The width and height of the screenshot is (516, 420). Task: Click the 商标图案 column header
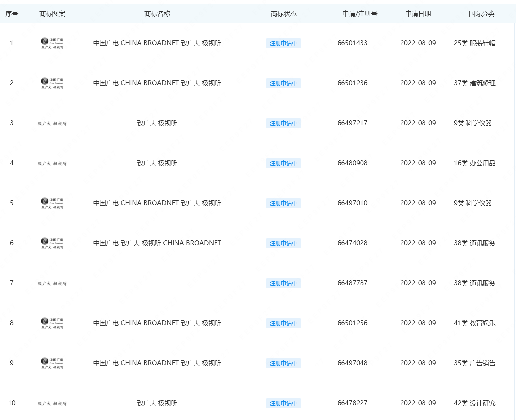pos(52,14)
